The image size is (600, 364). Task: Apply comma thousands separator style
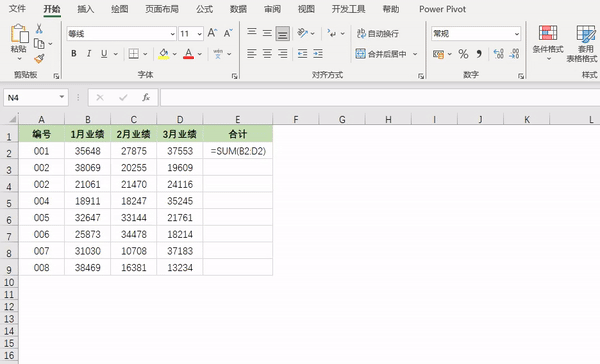(479, 54)
